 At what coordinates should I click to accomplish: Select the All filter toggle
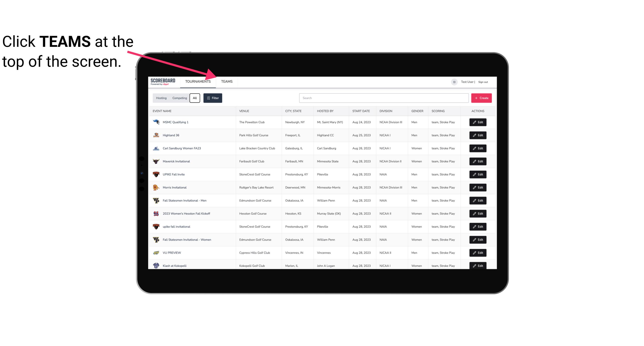pyautogui.click(x=195, y=98)
